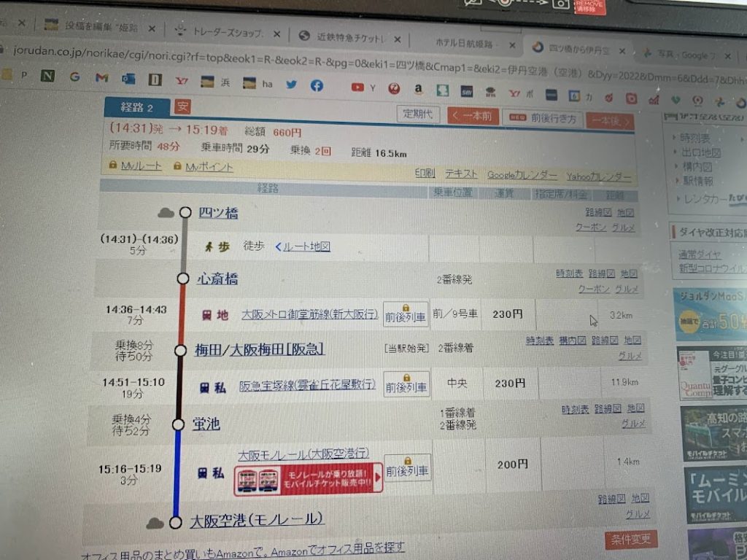The image size is (747, 560).
Task: Click the Twitter bookmark icon
Action: pos(292,85)
